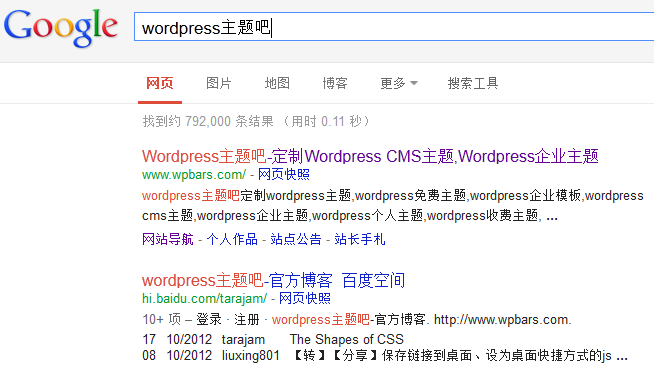Select the 网页 tab
Screen dimensions: 654x369
coord(160,83)
